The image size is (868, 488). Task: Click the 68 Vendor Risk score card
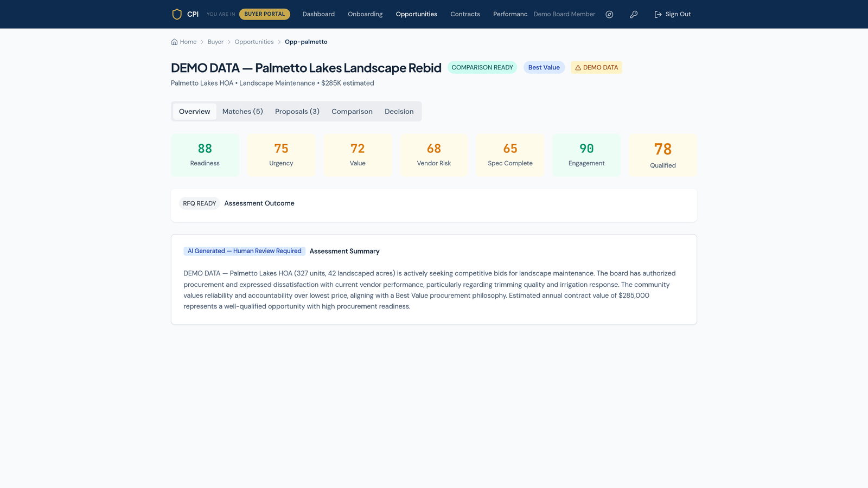pyautogui.click(x=434, y=155)
